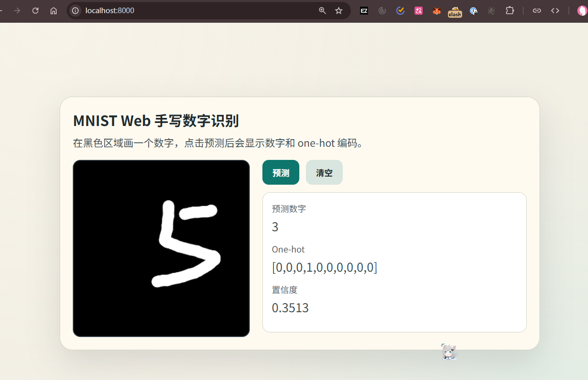This screenshot has height=380, width=588.
Task: Click the forward navigation arrow
Action: pyautogui.click(x=17, y=11)
